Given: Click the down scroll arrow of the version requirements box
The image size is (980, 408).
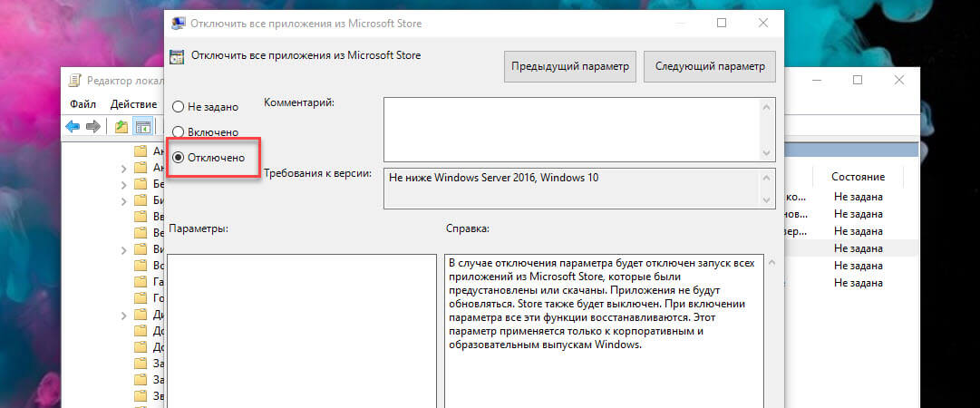Looking at the screenshot, I should 766,200.
